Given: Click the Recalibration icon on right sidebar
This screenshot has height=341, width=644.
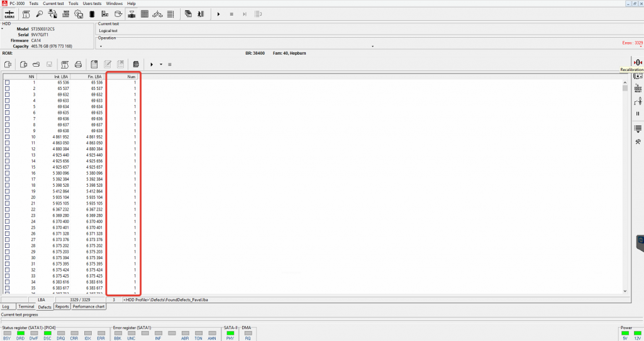Looking at the screenshot, I should [x=637, y=62].
